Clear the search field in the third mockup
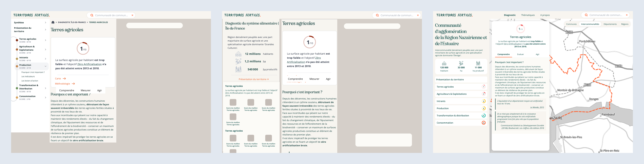The height and width of the screenshot is (164, 644). (x=627, y=15)
